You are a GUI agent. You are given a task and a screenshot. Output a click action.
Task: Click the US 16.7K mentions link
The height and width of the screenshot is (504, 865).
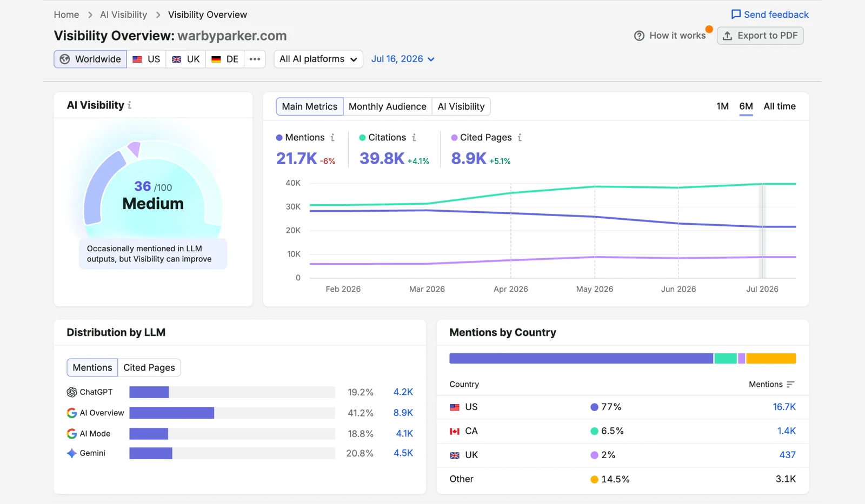[x=784, y=407]
